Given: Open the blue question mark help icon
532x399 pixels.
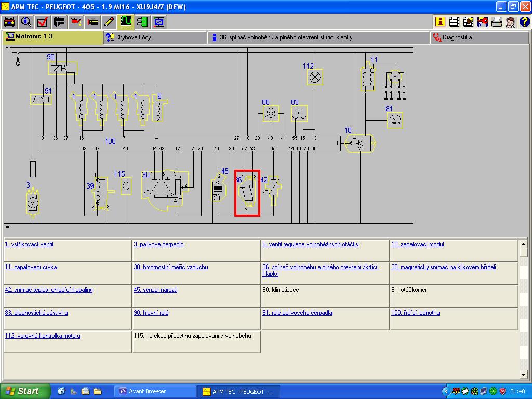Looking at the screenshot, I should point(525,22).
